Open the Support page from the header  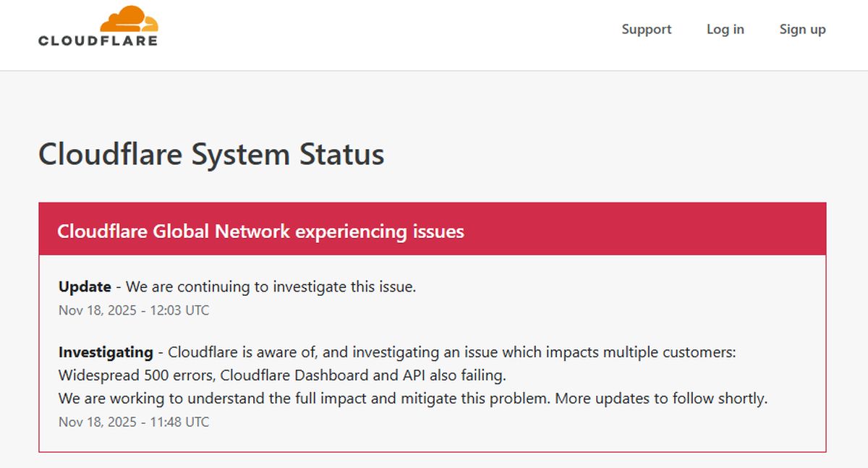[x=646, y=30]
